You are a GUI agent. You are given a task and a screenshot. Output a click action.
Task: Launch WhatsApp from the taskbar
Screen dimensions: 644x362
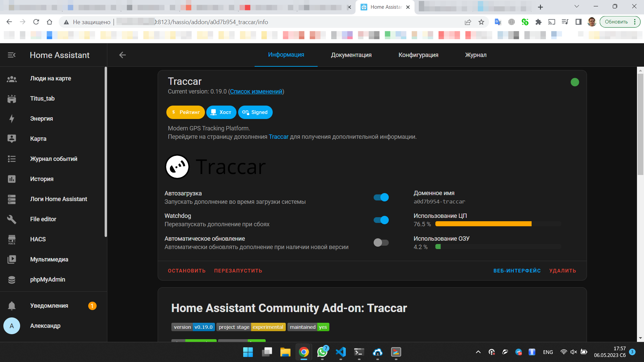coord(322,352)
